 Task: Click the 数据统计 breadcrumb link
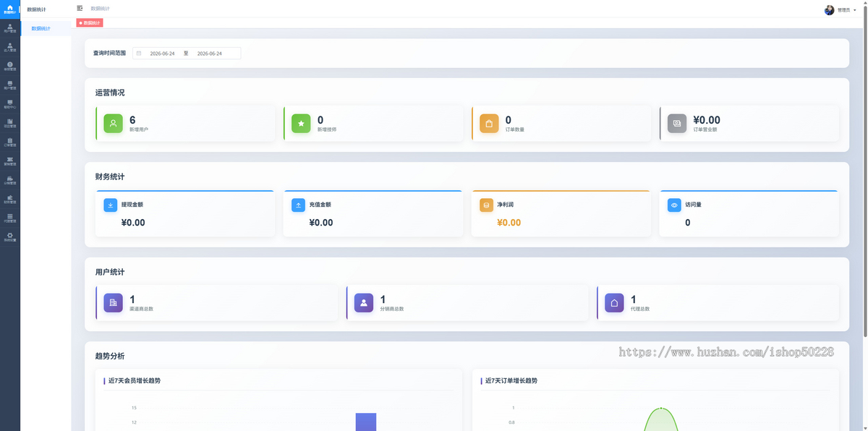pos(101,8)
